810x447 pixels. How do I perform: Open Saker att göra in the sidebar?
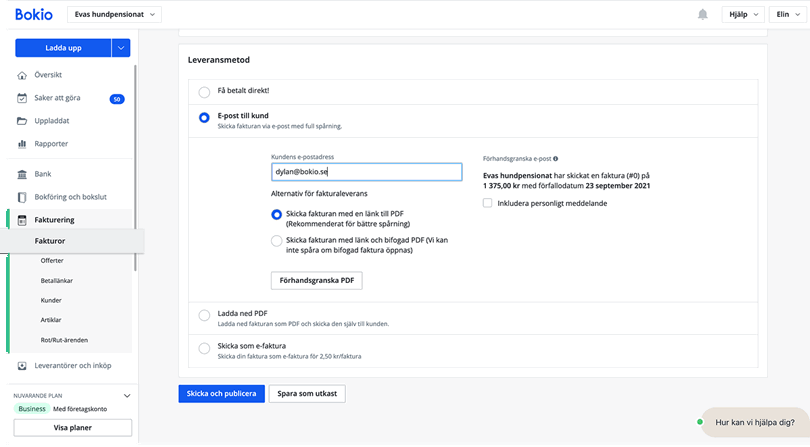click(57, 98)
